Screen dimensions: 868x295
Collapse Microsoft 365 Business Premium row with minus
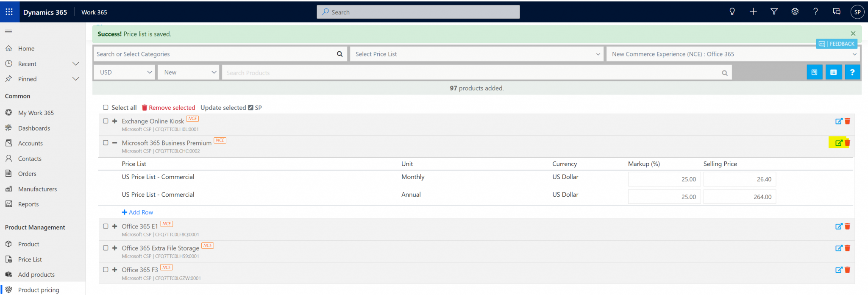114,143
